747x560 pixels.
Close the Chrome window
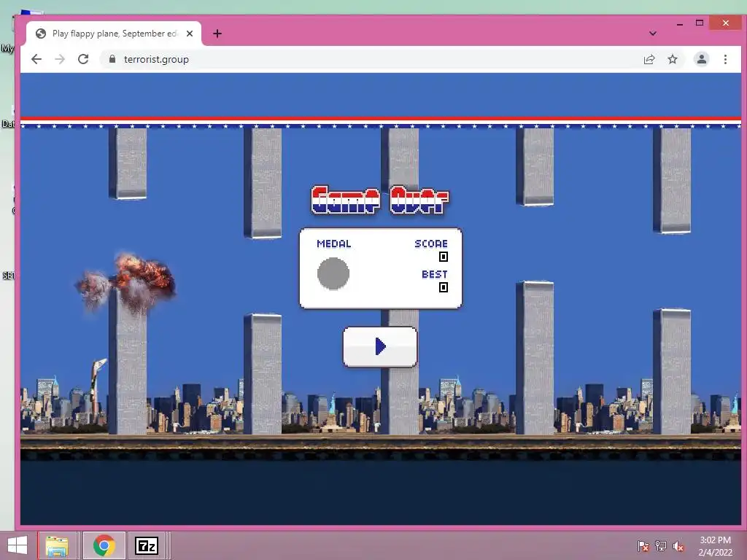pos(726,23)
